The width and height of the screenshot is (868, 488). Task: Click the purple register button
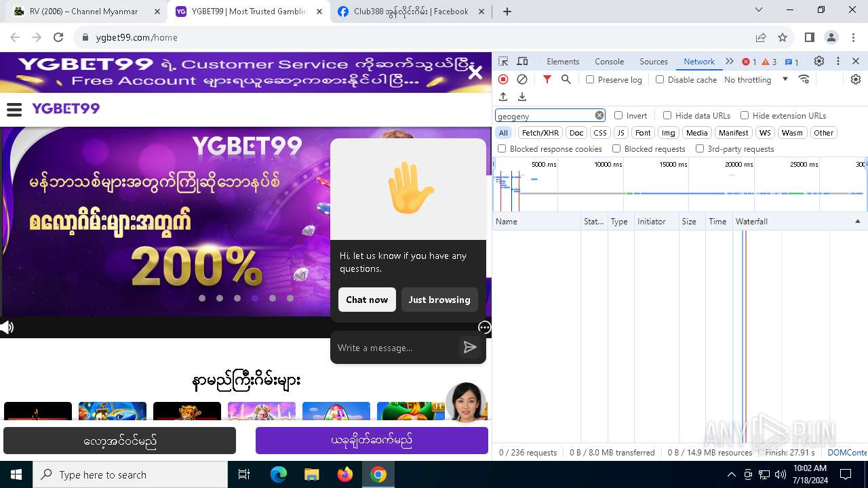click(x=372, y=441)
